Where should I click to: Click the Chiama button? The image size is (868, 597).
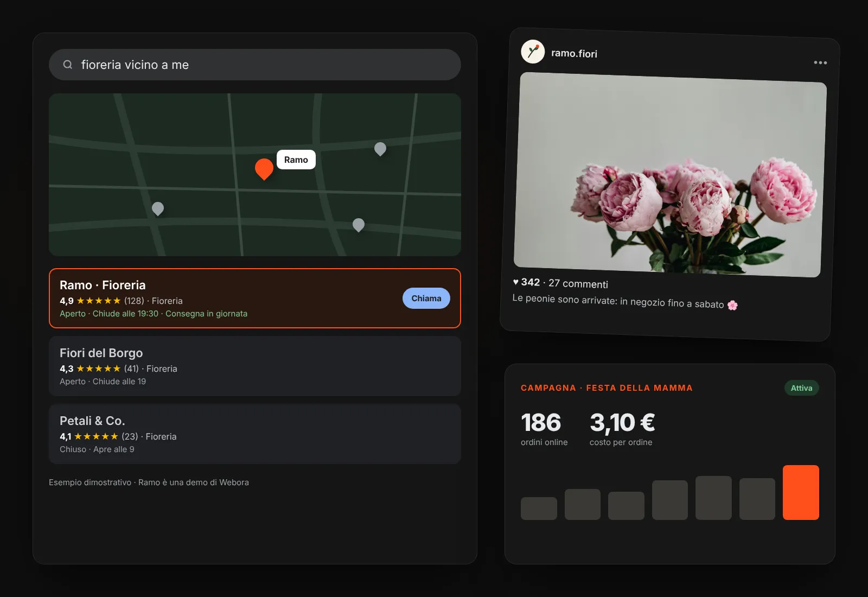(x=426, y=298)
